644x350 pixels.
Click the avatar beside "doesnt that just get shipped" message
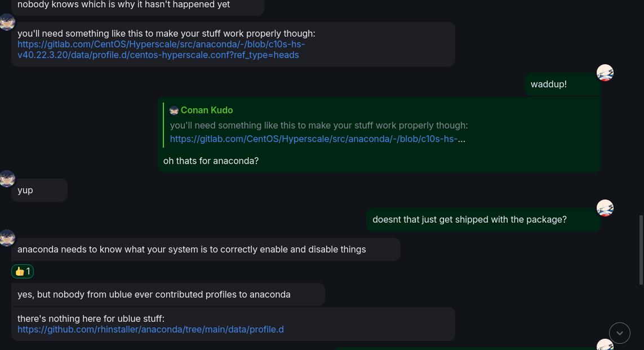click(x=605, y=208)
